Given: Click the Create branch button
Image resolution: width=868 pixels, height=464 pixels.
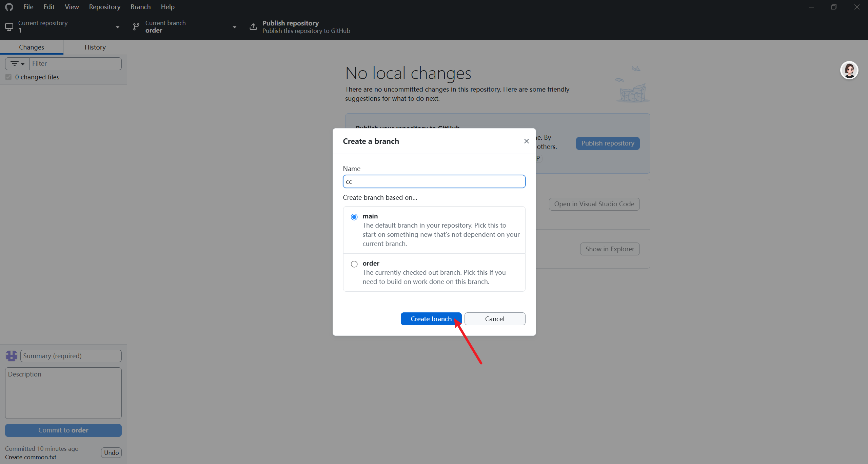Looking at the screenshot, I should (431, 319).
